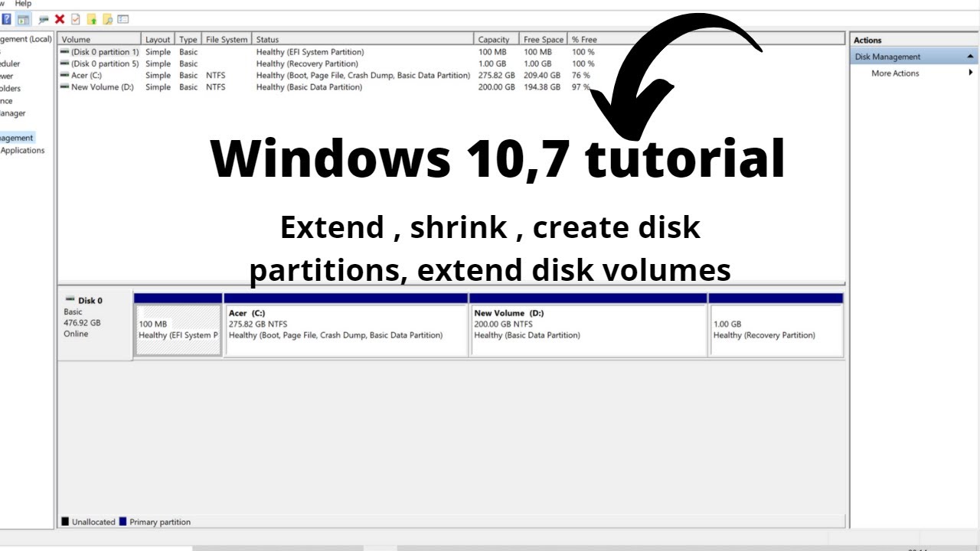Sort by the Volume column header
This screenshot has height=551, width=980.
click(100, 40)
